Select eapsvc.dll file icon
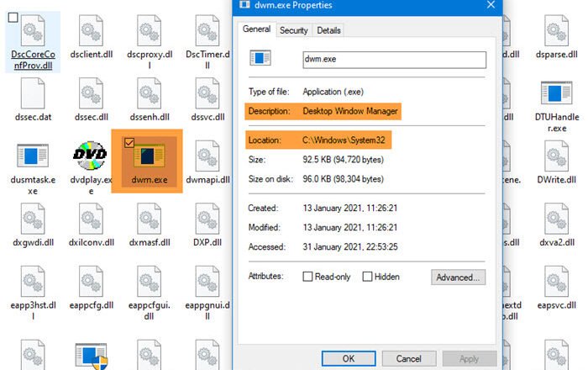Screen dimensions: 588x370 click(x=556, y=282)
